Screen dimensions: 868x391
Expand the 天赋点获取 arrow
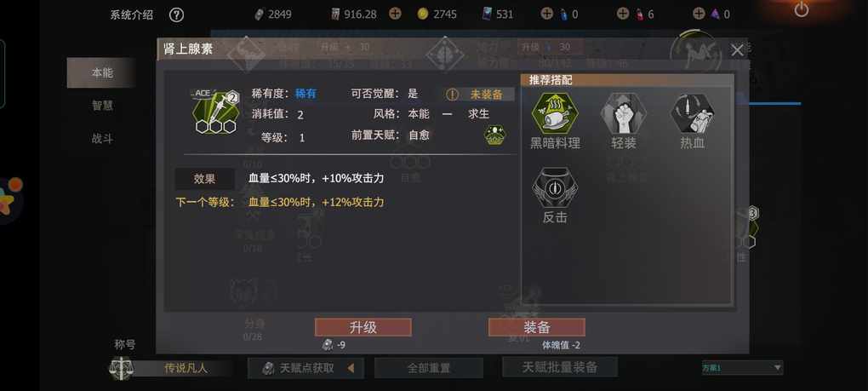pyautogui.click(x=351, y=368)
